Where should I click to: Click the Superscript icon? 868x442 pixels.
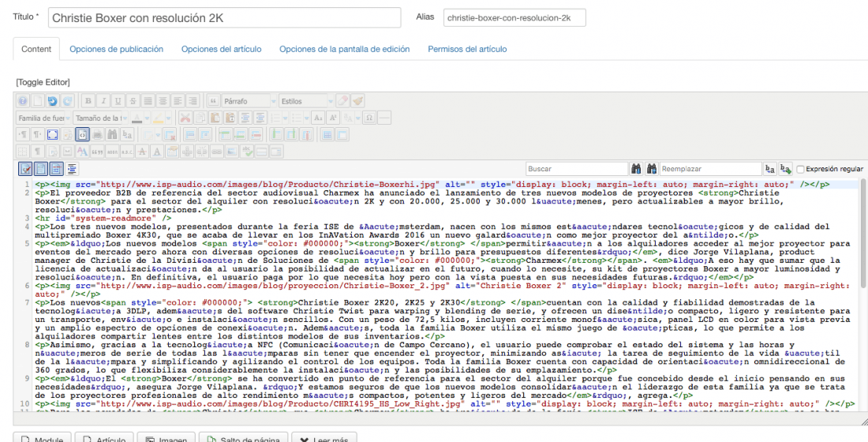click(333, 118)
